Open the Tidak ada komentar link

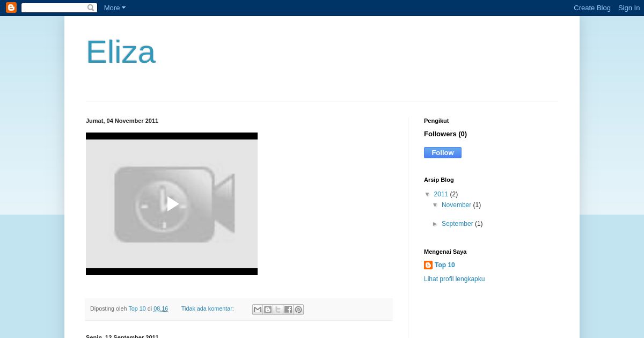coord(207,308)
